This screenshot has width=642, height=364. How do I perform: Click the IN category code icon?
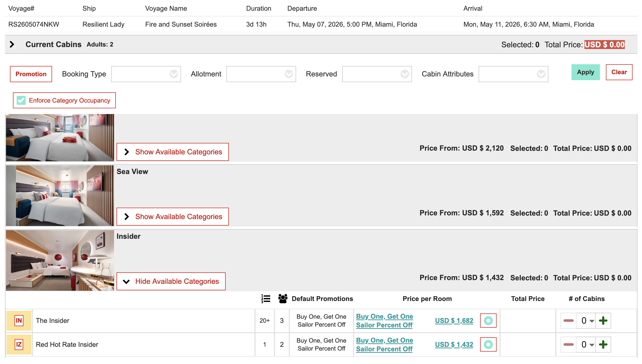pos(19,320)
